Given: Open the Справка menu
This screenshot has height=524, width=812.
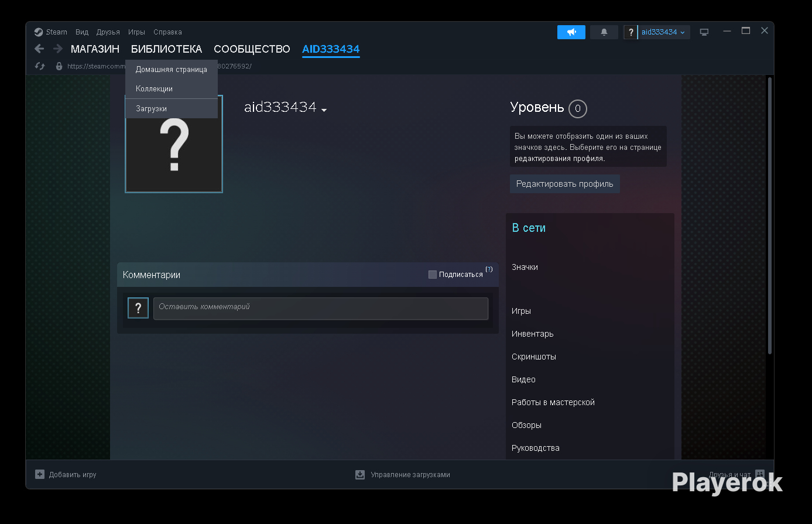Looking at the screenshot, I should (x=167, y=32).
